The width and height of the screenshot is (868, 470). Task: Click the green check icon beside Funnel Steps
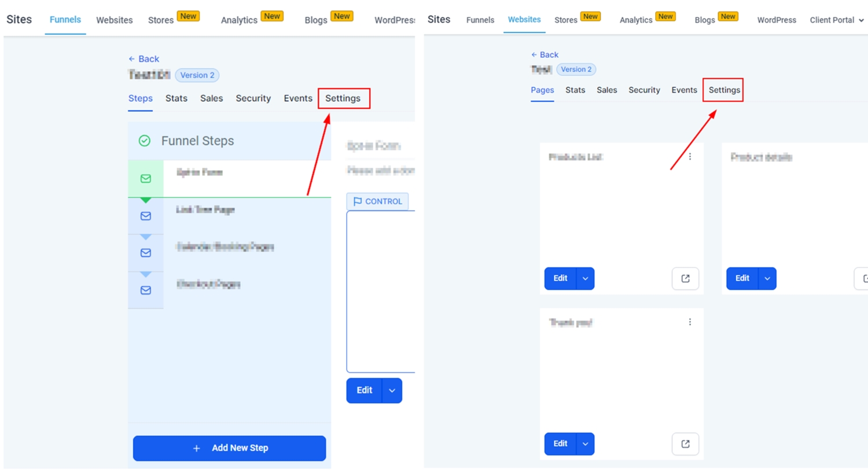[145, 141]
